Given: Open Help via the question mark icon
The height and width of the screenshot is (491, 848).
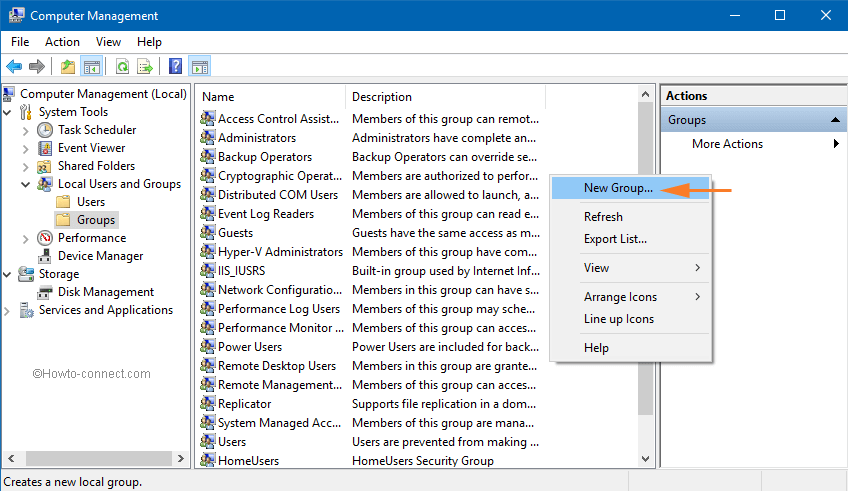Looking at the screenshot, I should click(175, 67).
